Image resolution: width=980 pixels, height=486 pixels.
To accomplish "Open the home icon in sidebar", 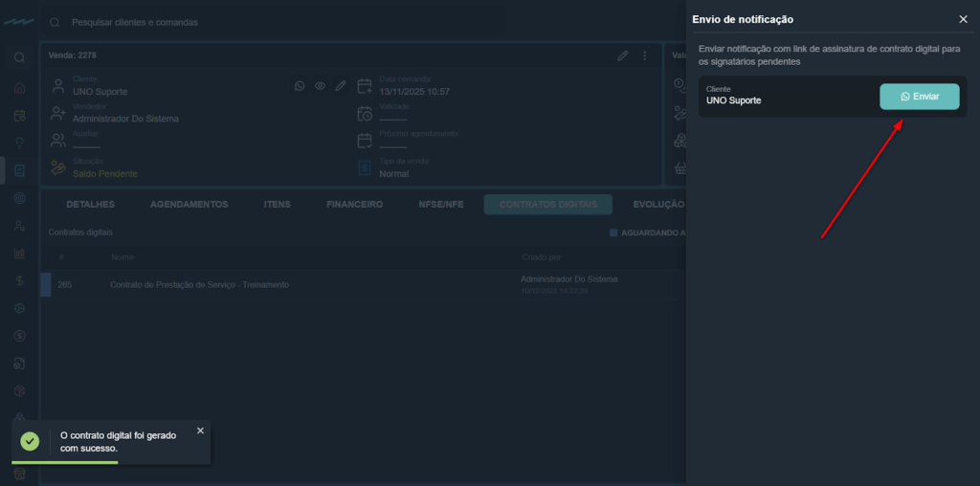I will click(x=19, y=88).
